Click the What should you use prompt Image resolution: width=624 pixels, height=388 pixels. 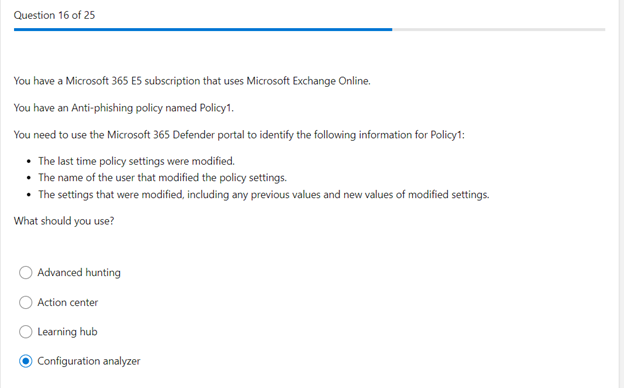(x=64, y=221)
